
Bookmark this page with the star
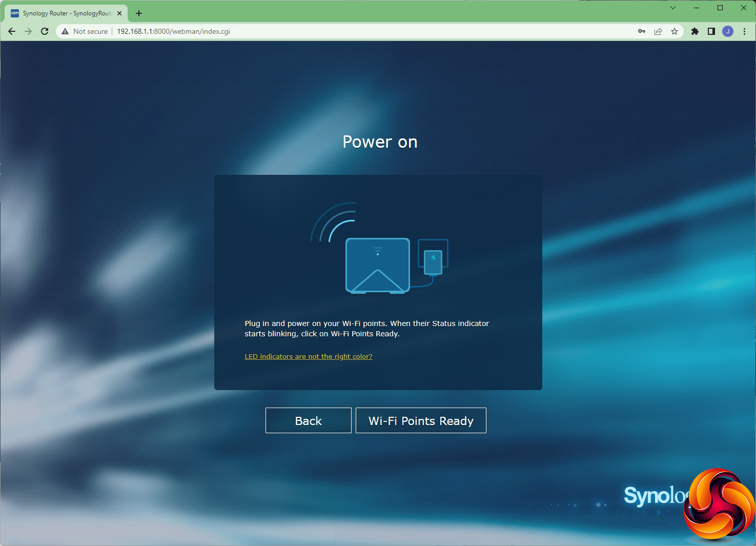[x=675, y=31]
